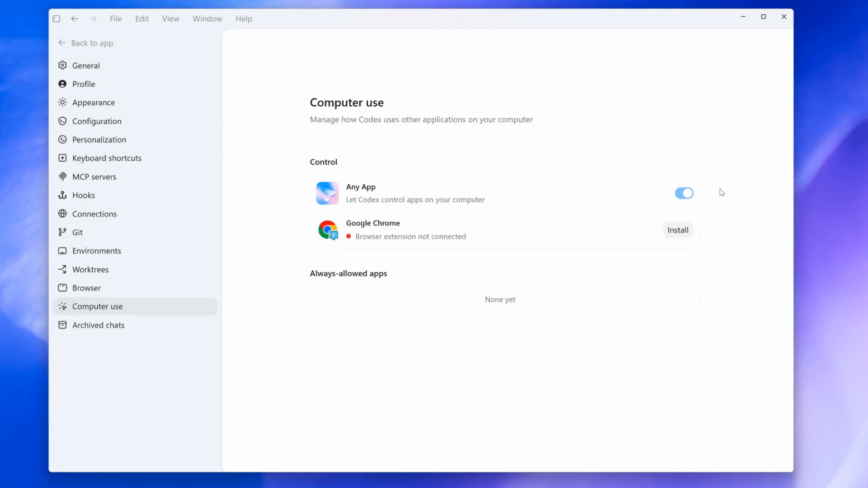Click the Worktrees icon in sidebar
This screenshot has height=488, width=868.
click(62, 269)
